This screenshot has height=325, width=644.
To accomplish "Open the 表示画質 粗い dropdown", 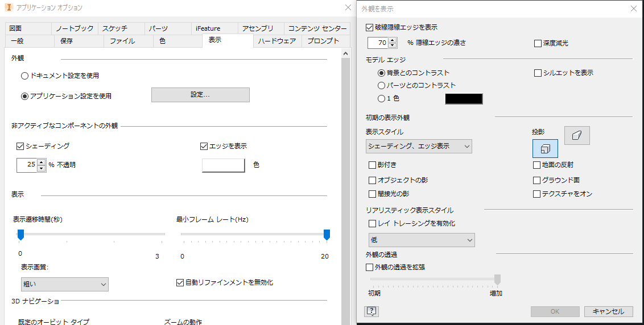I will (64, 284).
